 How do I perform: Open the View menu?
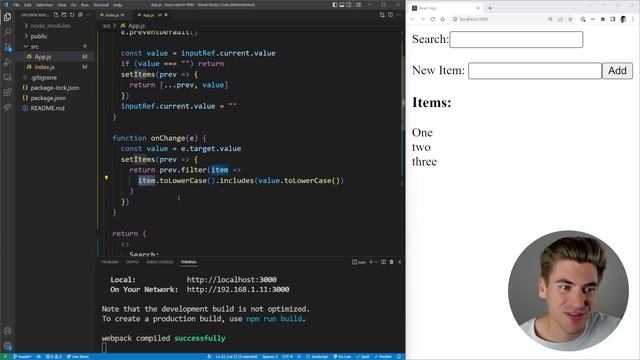click(x=62, y=5)
